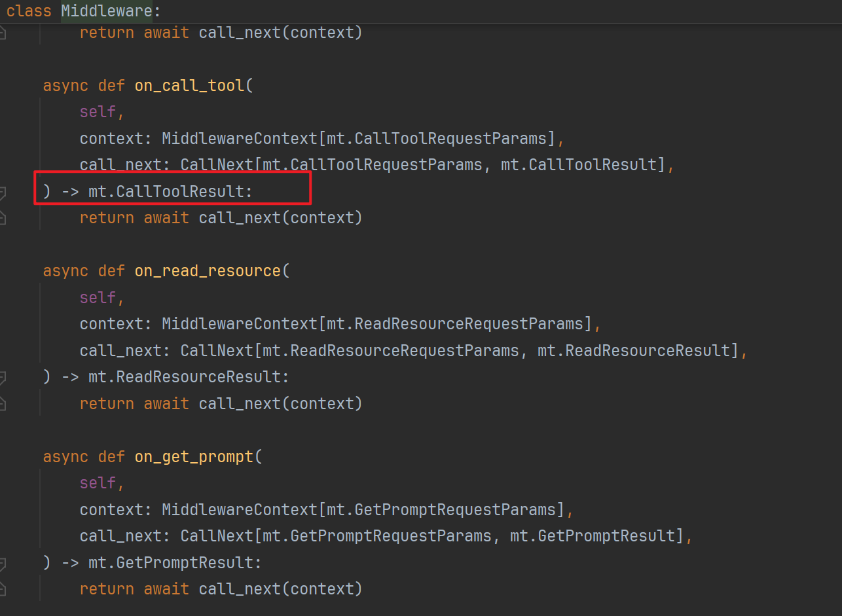Click def keyword before on_read_resource
Viewport: 842px width, 616px height.
111,271
